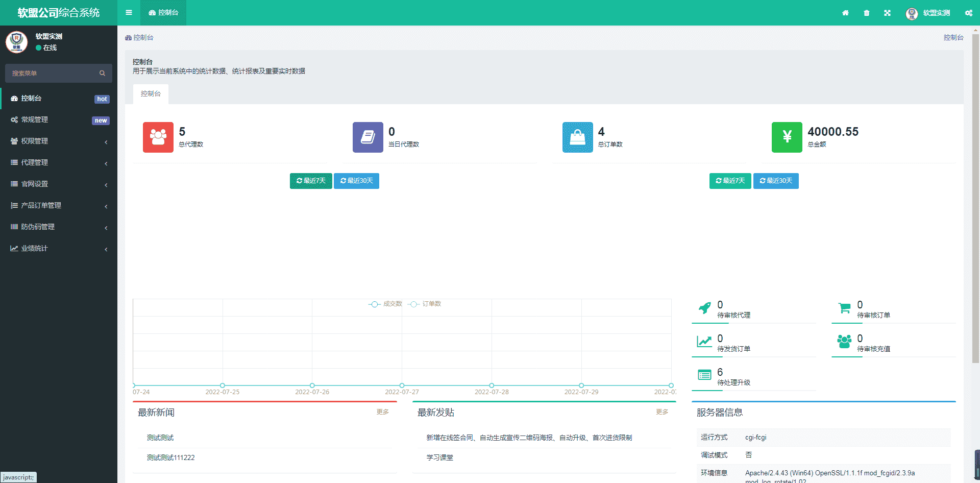The image size is (980, 483).
Task: Select the 产品订单管理 sidebar item
Action: pos(59,206)
